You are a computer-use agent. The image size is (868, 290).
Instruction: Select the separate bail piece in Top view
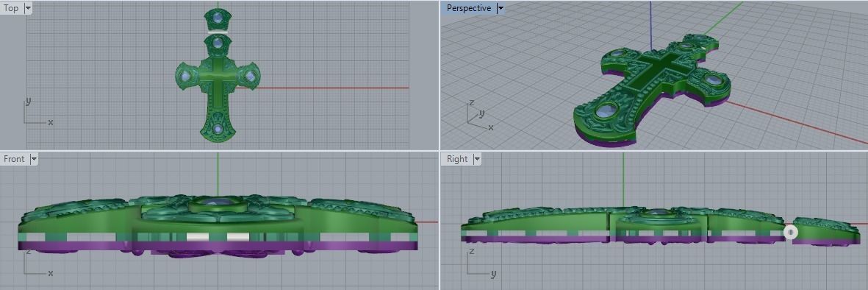pyautogui.click(x=218, y=19)
